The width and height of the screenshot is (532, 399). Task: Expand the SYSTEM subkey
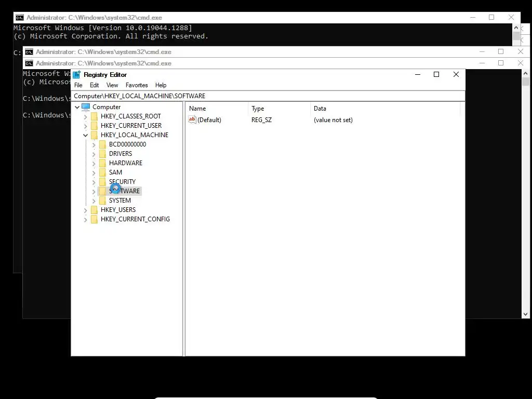pos(94,201)
